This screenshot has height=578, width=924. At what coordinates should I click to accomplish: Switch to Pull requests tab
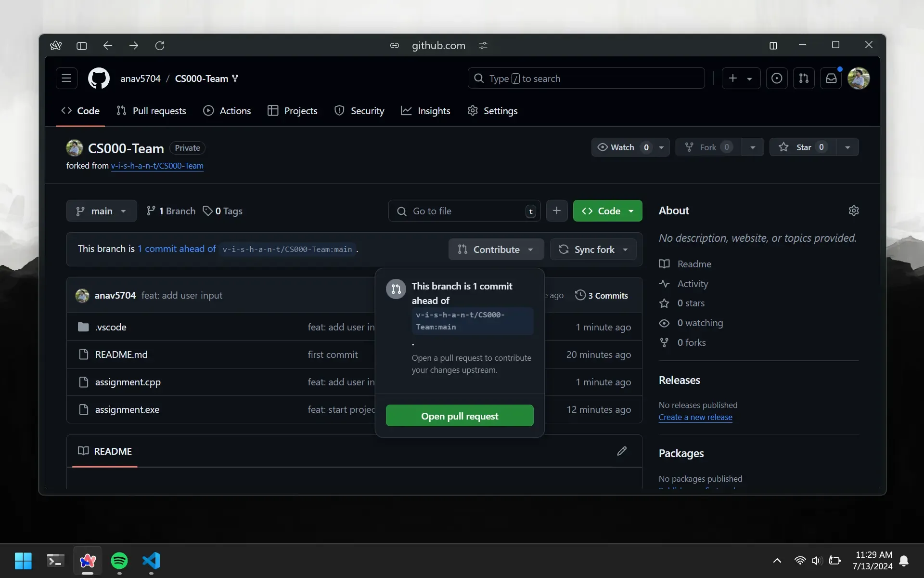pos(152,111)
